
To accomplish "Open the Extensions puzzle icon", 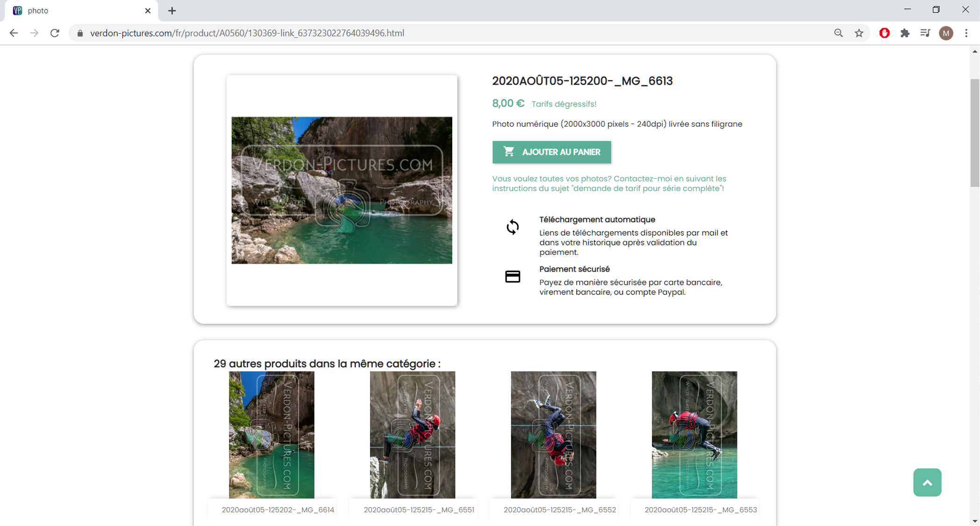I will point(905,33).
